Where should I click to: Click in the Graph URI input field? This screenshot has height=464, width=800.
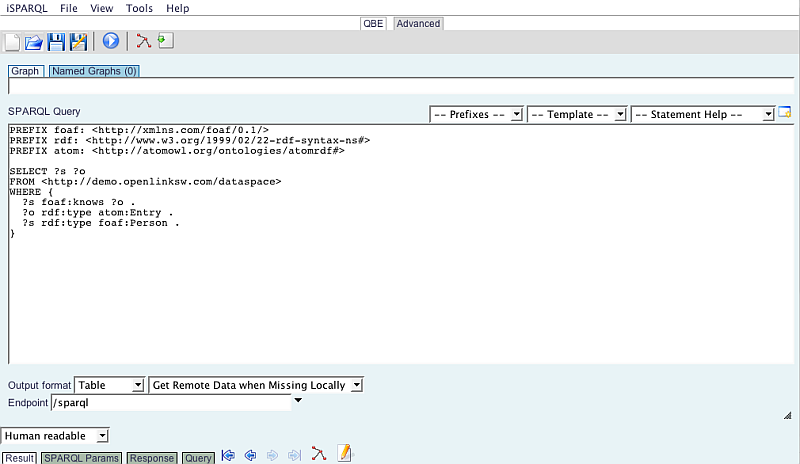[x=401, y=86]
